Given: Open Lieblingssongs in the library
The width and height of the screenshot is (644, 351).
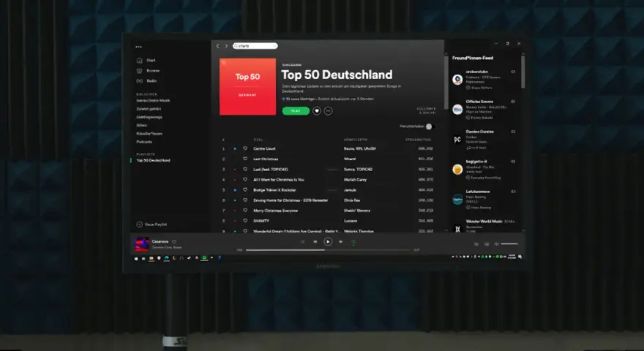Looking at the screenshot, I should (149, 117).
